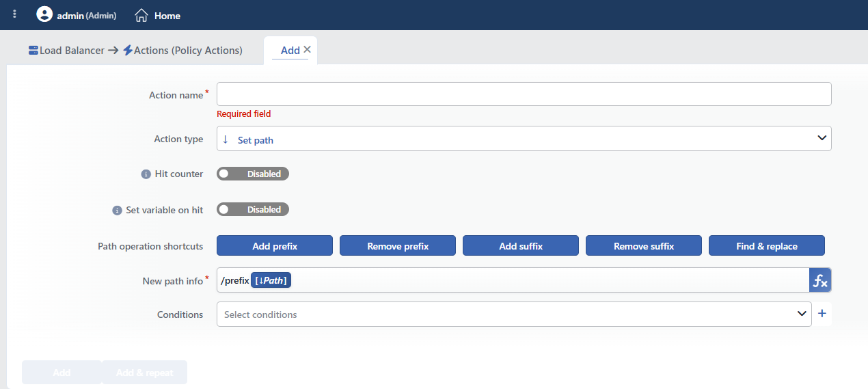Click the Actions lightning bolt icon
The image size is (868, 389).
(128, 50)
